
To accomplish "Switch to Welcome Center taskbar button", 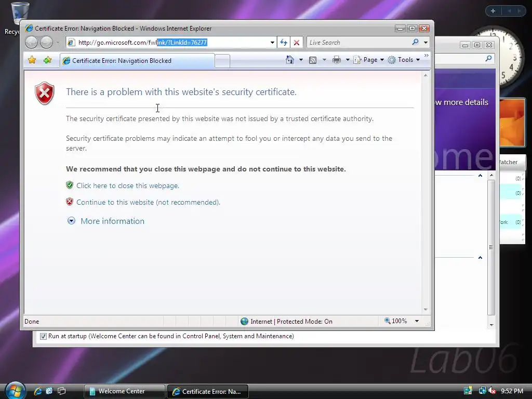I will point(124,391).
